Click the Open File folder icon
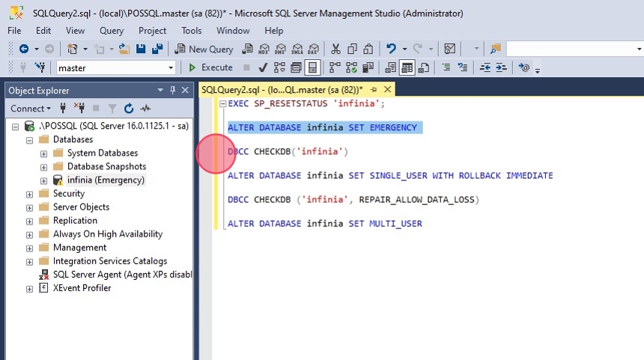This screenshot has width=644, height=360. tap(124, 49)
